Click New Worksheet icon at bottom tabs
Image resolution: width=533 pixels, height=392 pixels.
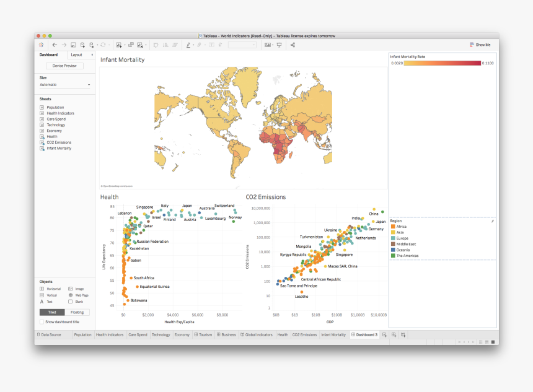(x=384, y=334)
